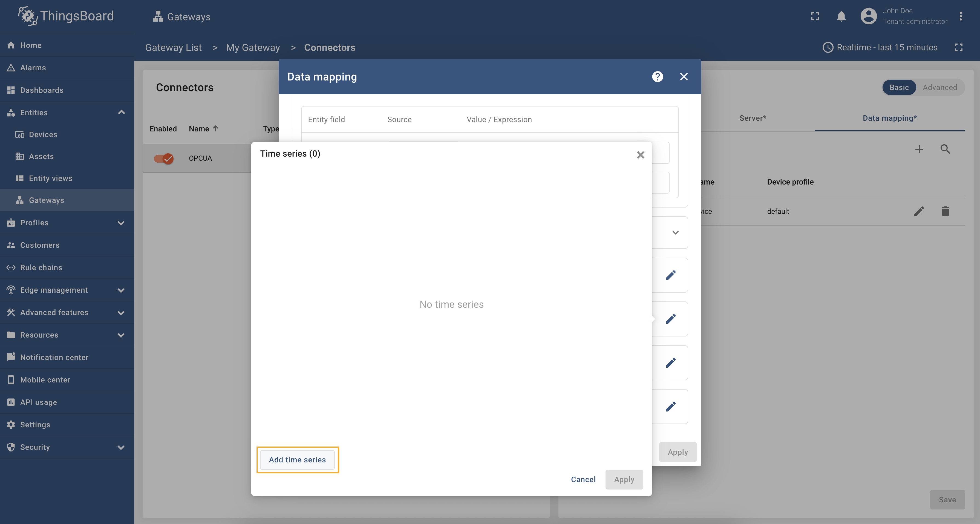
Task: Expand the Profiles menu section
Action: pyautogui.click(x=121, y=223)
